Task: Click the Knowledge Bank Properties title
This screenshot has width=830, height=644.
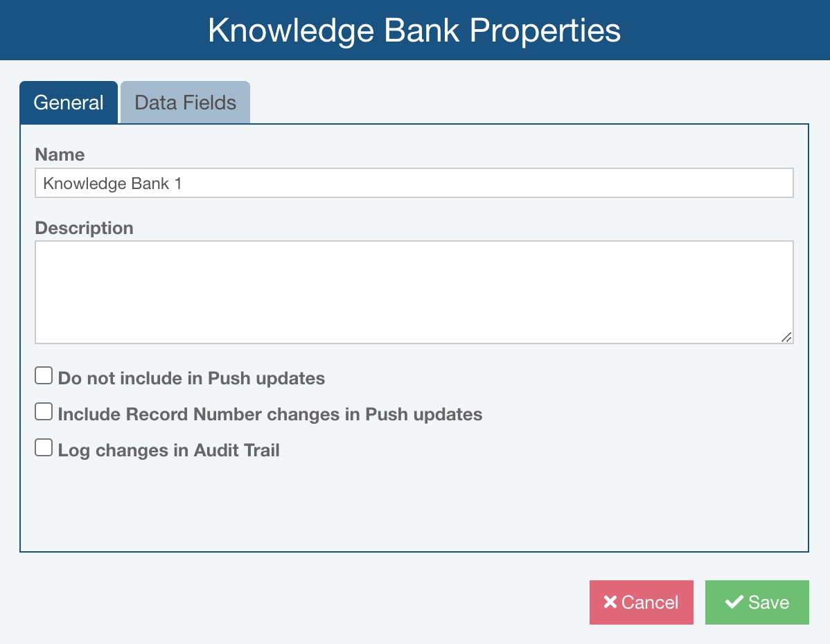Action: click(x=414, y=30)
